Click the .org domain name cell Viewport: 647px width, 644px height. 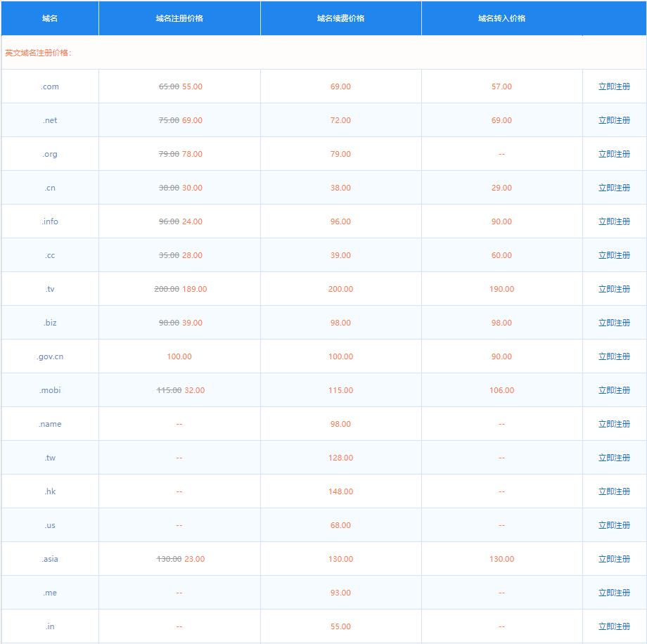point(50,154)
